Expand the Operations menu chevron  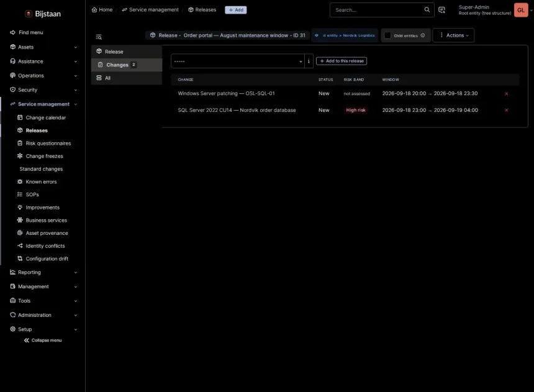[x=76, y=76]
